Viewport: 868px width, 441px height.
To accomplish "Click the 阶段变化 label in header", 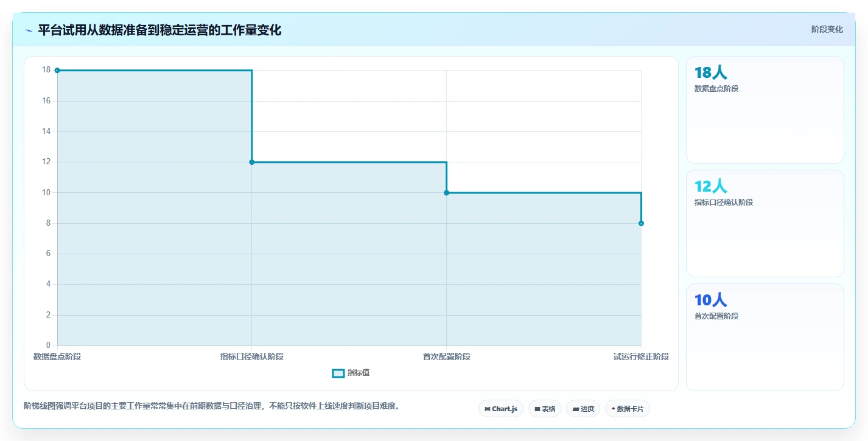I will pos(827,29).
